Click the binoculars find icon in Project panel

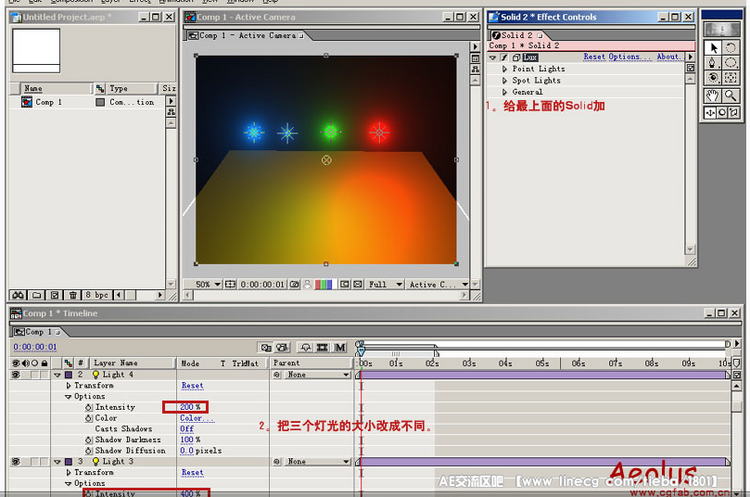click(18, 295)
